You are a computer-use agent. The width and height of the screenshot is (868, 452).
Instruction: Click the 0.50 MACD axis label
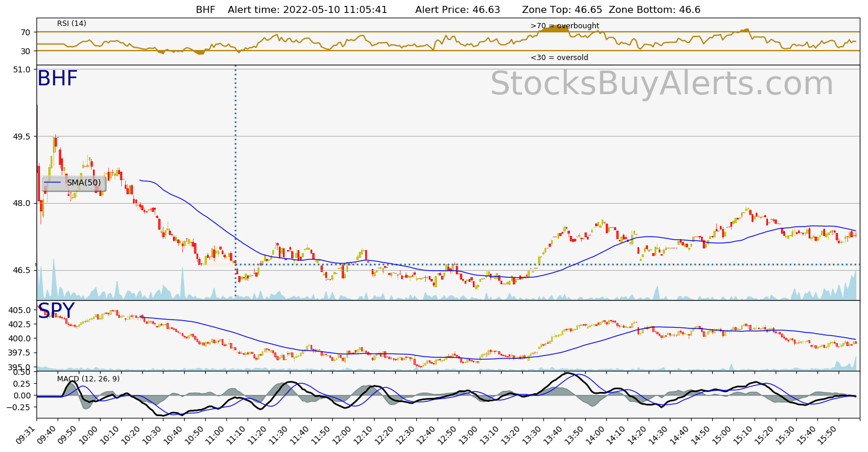(x=22, y=372)
